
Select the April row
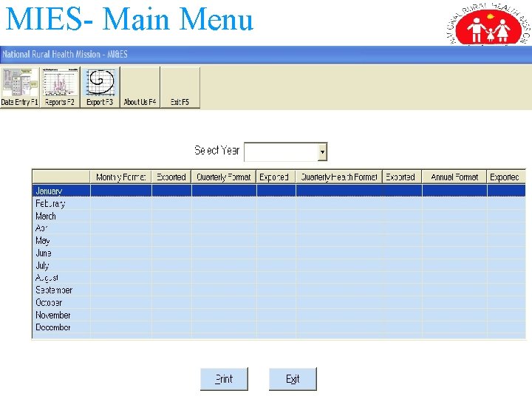279,228
